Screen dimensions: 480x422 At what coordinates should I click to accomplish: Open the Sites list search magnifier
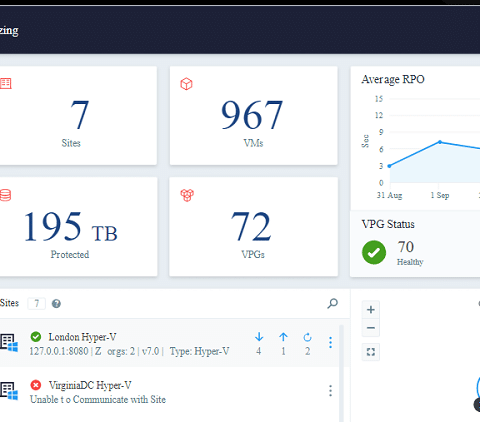coord(332,303)
